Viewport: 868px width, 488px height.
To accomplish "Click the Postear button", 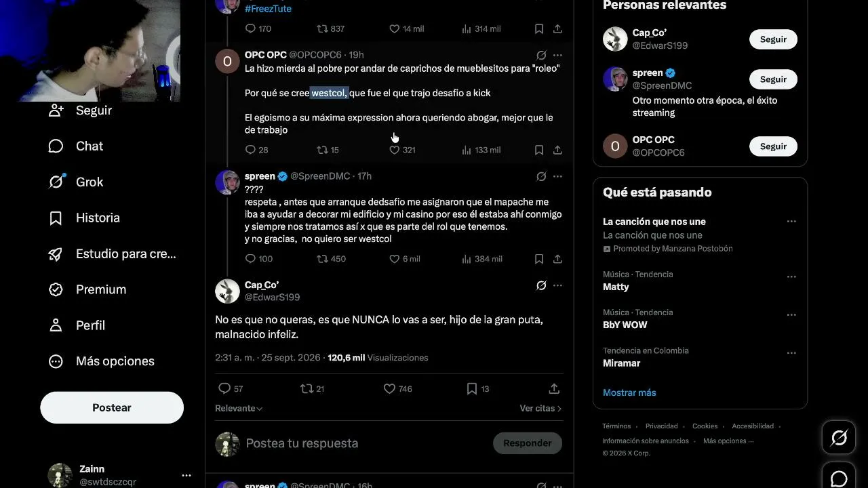I will pos(112,407).
